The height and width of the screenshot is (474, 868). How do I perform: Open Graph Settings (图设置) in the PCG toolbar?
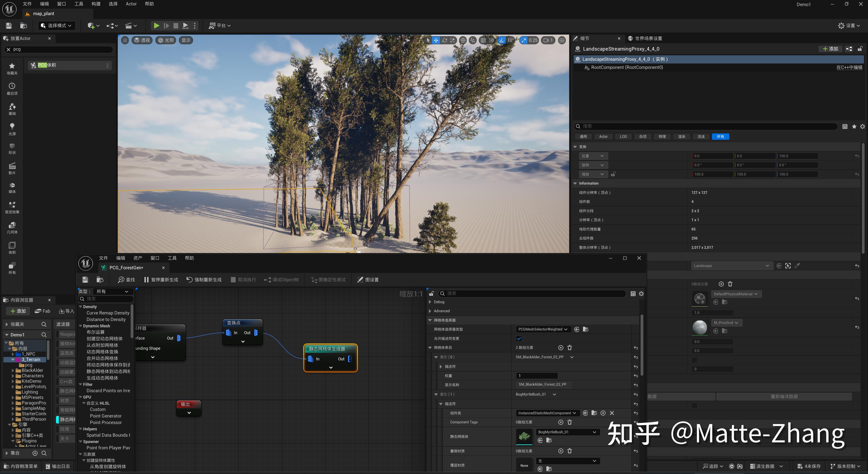pos(368,280)
